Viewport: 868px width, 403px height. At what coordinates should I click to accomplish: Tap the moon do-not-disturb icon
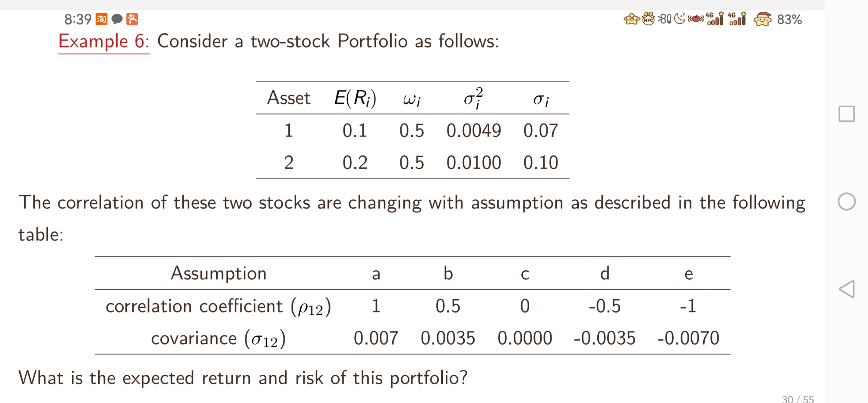pyautogui.click(x=679, y=18)
